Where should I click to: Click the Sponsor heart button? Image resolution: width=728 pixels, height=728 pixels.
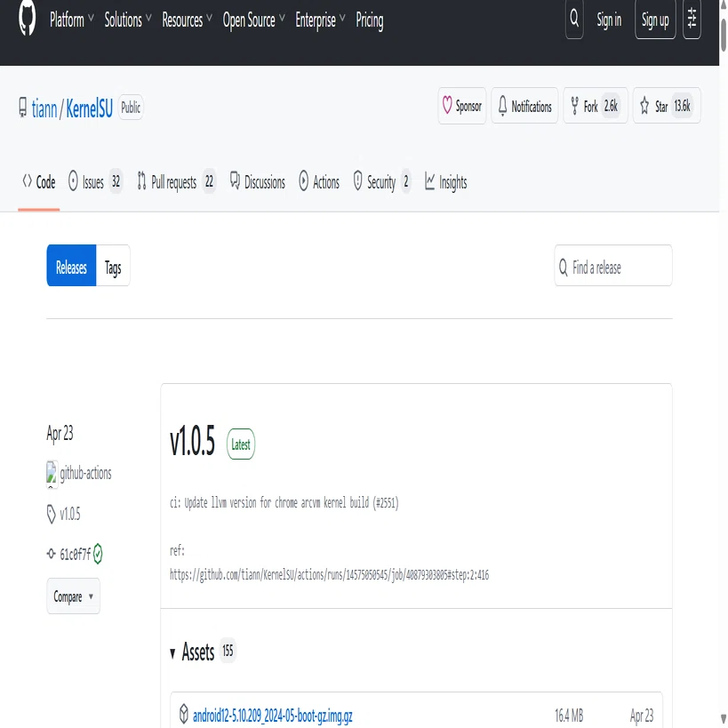coord(462,106)
